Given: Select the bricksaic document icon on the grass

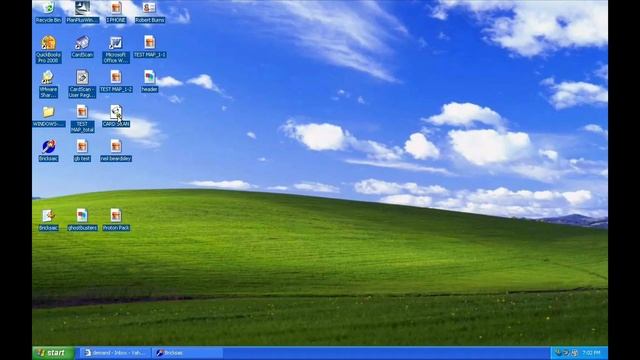Looking at the screenshot, I should pyautogui.click(x=48, y=220).
